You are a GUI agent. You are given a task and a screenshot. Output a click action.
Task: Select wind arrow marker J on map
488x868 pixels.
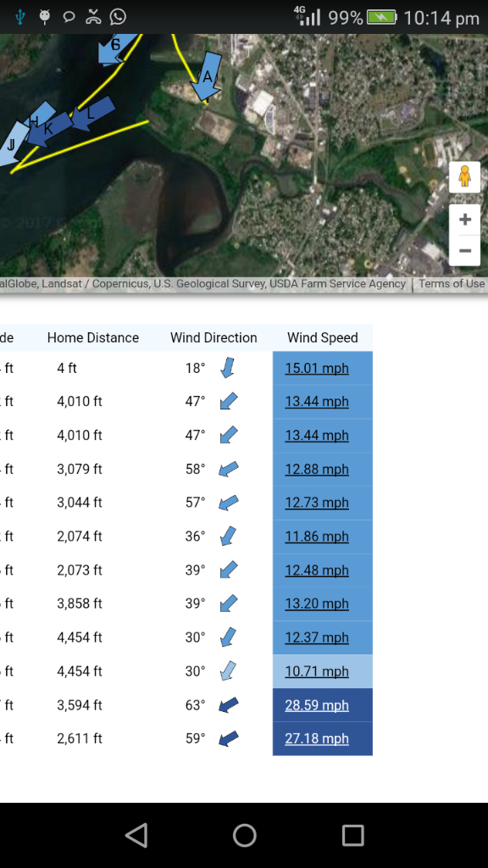11,144
